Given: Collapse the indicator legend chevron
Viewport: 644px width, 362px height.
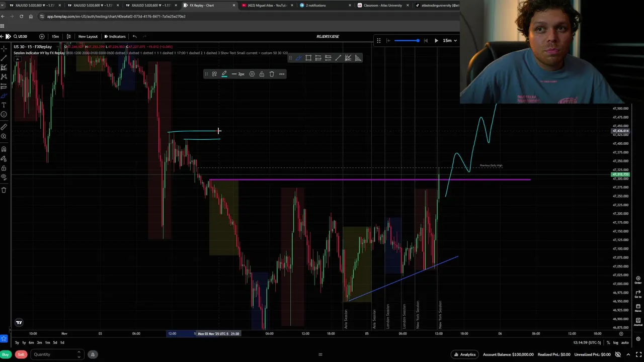Looking at the screenshot, I should click(17, 59).
